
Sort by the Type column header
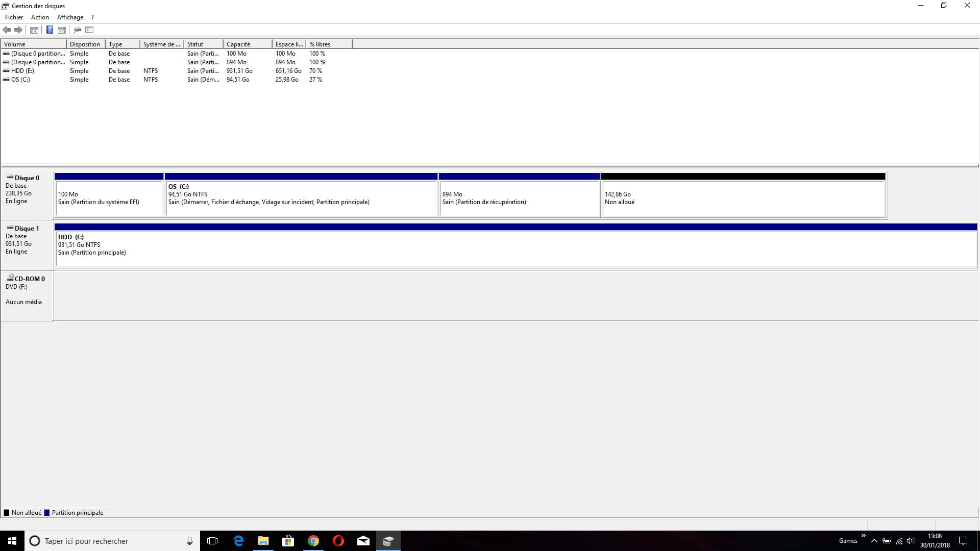point(122,44)
